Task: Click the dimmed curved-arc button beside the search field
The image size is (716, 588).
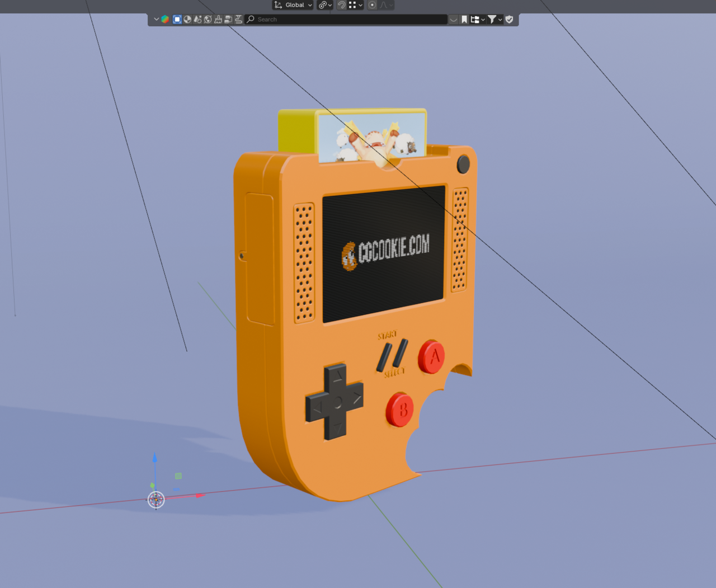Action: pos(454,19)
